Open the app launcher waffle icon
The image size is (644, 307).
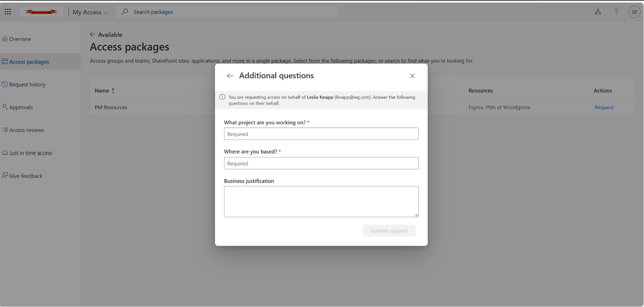tap(8, 12)
